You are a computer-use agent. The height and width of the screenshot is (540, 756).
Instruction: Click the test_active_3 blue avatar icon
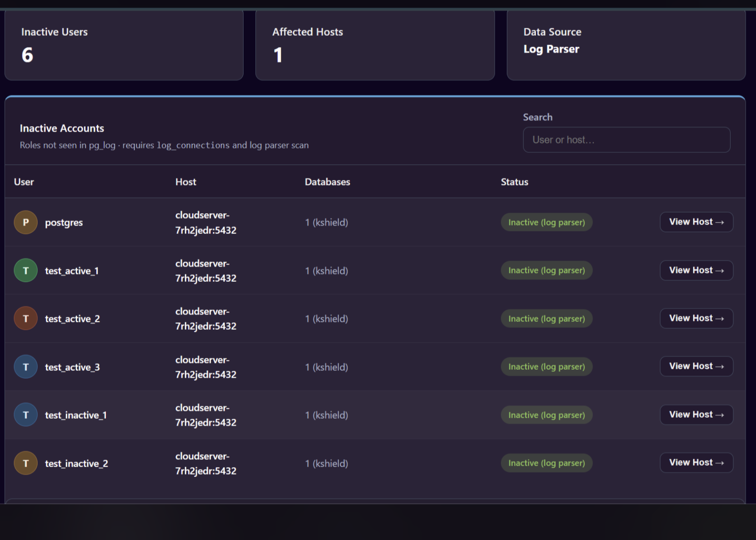click(x=26, y=367)
